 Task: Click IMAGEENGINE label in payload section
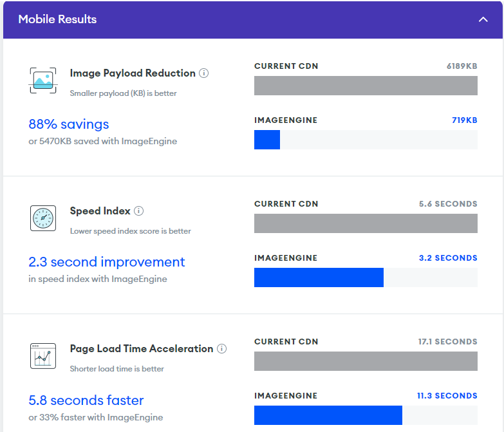tap(286, 120)
